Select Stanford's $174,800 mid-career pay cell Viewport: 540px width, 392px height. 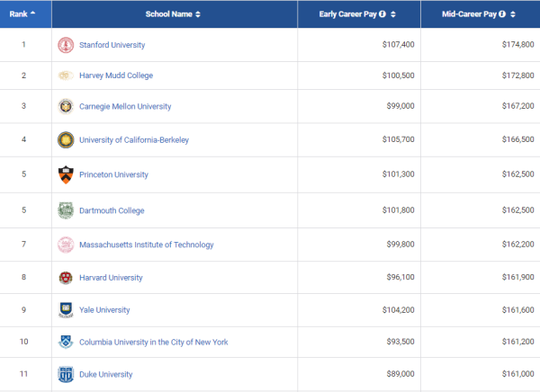pos(480,45)
